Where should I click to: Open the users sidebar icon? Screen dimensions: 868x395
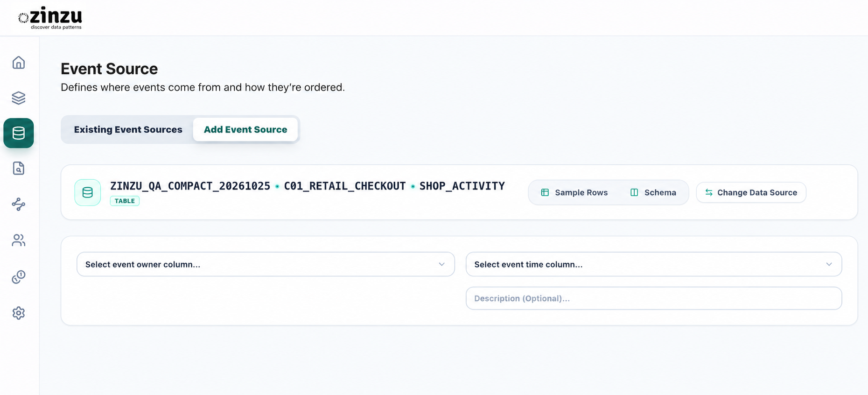(19, 240)
